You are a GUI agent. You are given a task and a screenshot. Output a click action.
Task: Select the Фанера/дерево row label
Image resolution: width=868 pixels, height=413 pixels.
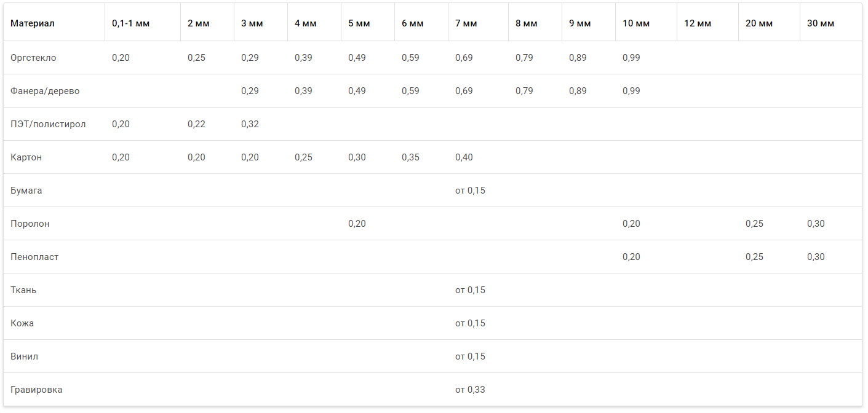point(45,91)
